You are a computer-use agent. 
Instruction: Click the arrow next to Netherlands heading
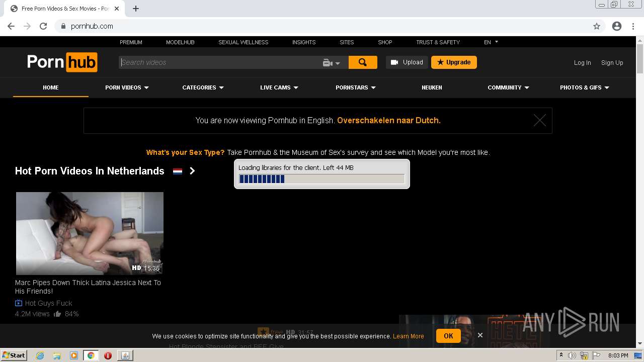(x=192, y=171)
